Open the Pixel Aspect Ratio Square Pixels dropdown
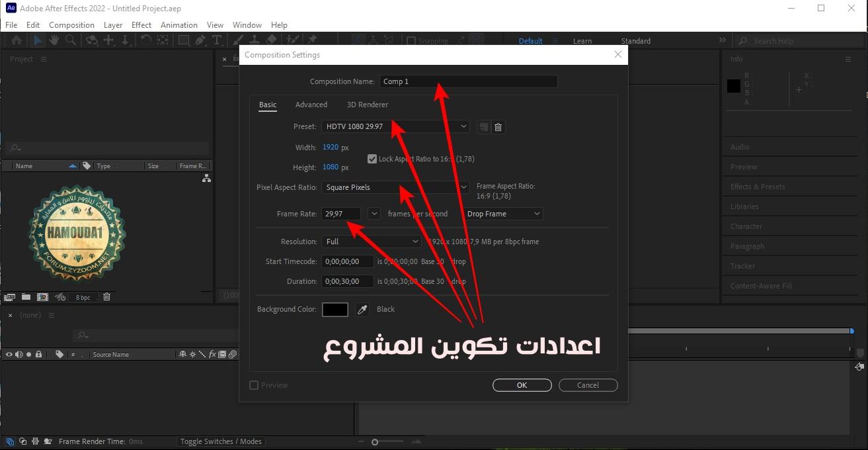This screenshot has height=450, width=868. 396,187
